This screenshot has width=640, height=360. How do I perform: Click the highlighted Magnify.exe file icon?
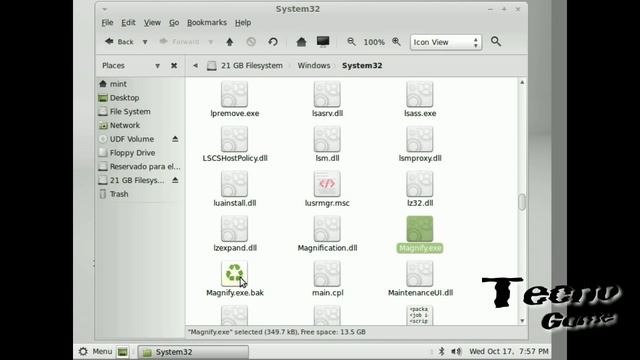pyautogui.click(x=420, y=229)
